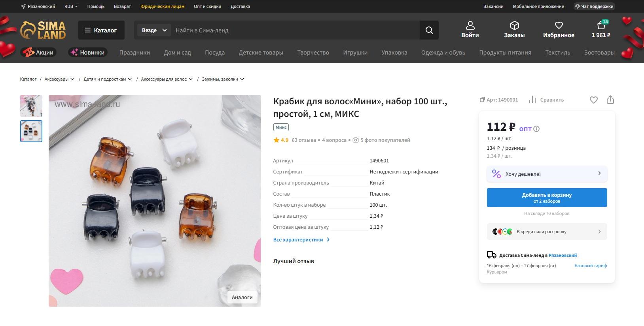The image size is (644, 326).
Task: Click the search magnifier icon
Action: click(x=429, y=30)
